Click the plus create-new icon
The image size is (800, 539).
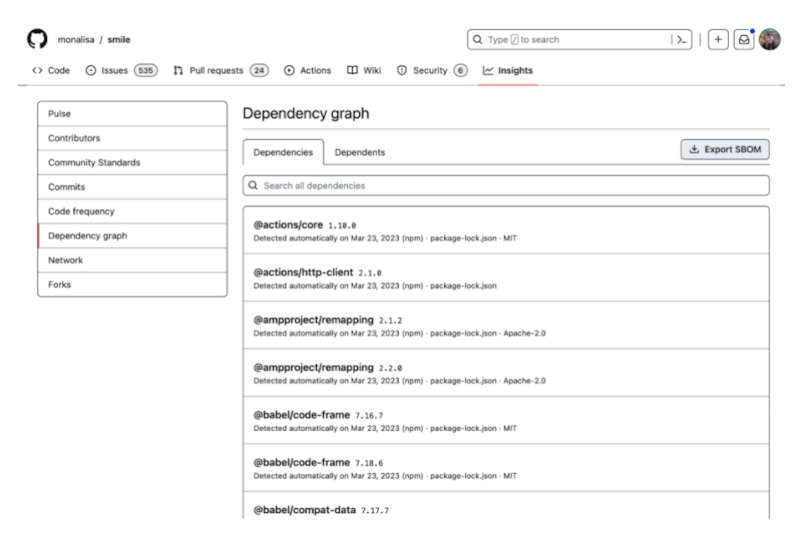pos(718,39)
